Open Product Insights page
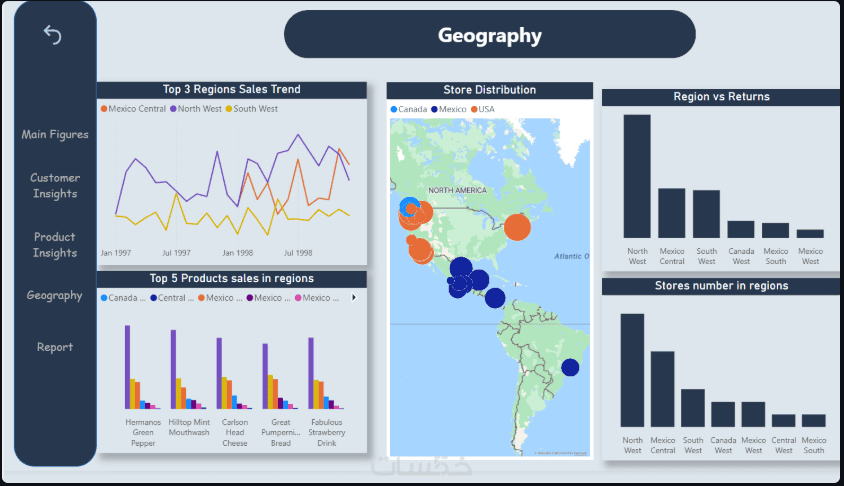Viewport: 844px width, 486px height. tap(55, 245)
